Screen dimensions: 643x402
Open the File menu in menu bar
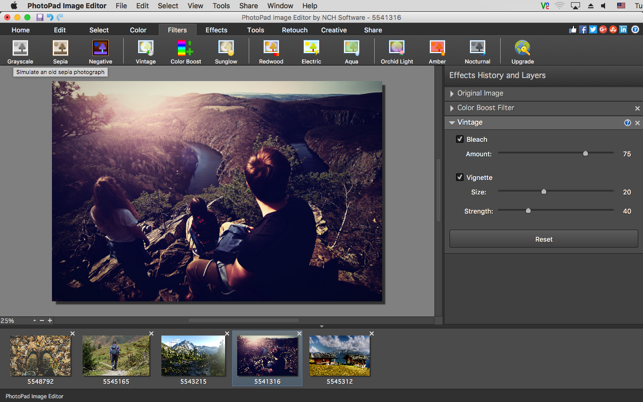[x=121, y=6]
